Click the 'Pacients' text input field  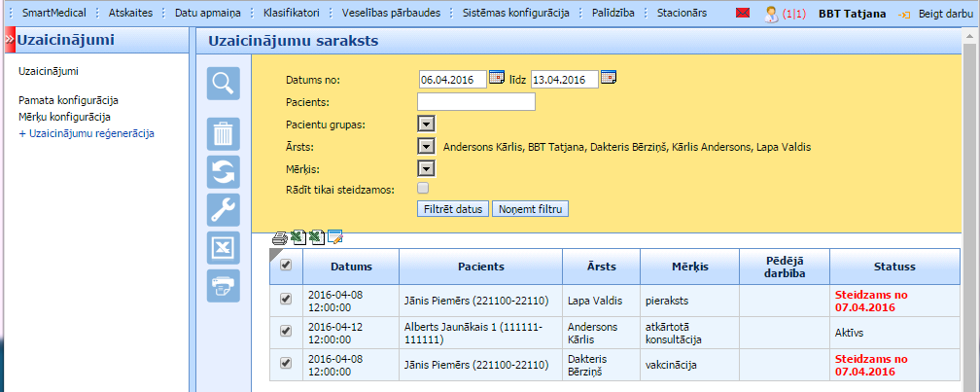tap(475, 101)
